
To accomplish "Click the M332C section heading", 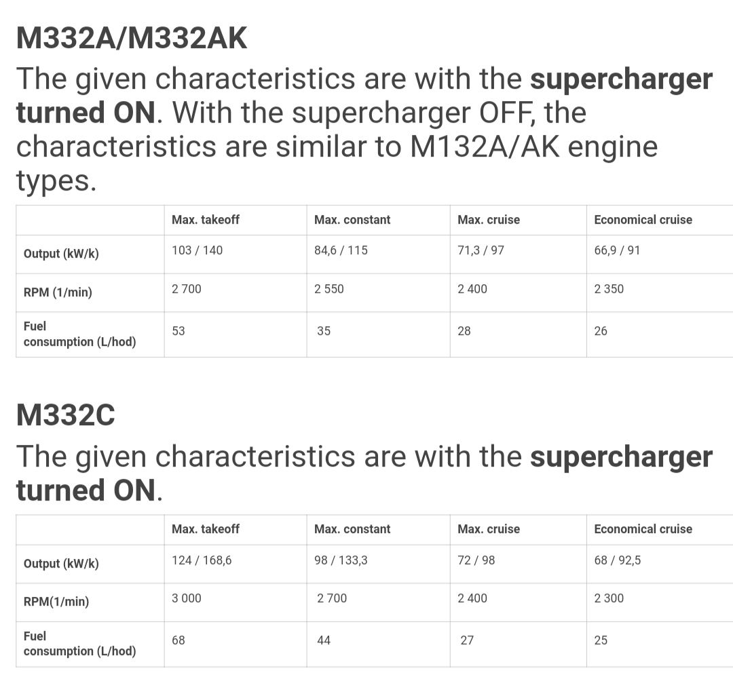I will (65, 415).
